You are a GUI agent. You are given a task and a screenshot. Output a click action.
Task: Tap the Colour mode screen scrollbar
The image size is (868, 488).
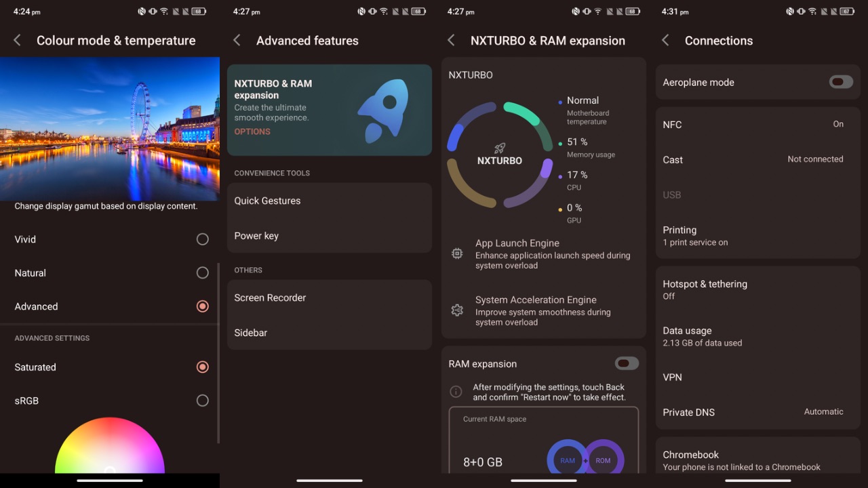(218, 352)
